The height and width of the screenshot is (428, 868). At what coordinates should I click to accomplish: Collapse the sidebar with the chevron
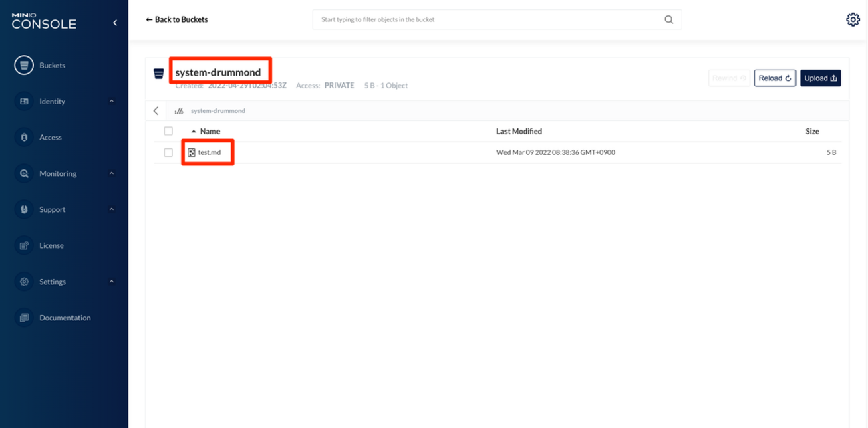[x=115, y=23]
